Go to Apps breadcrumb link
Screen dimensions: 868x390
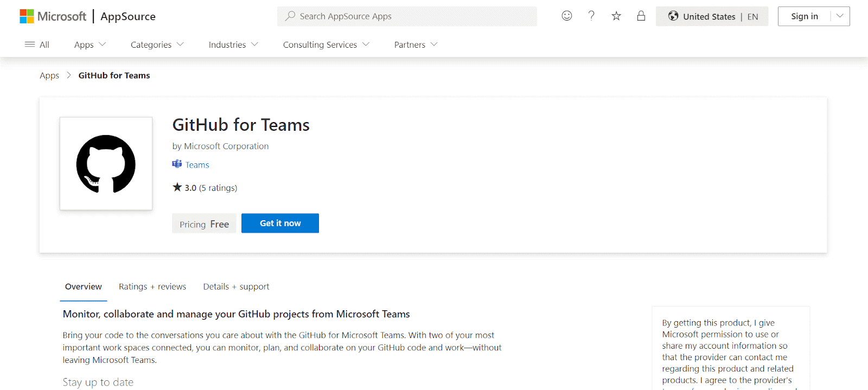click(x=49, y=75)
